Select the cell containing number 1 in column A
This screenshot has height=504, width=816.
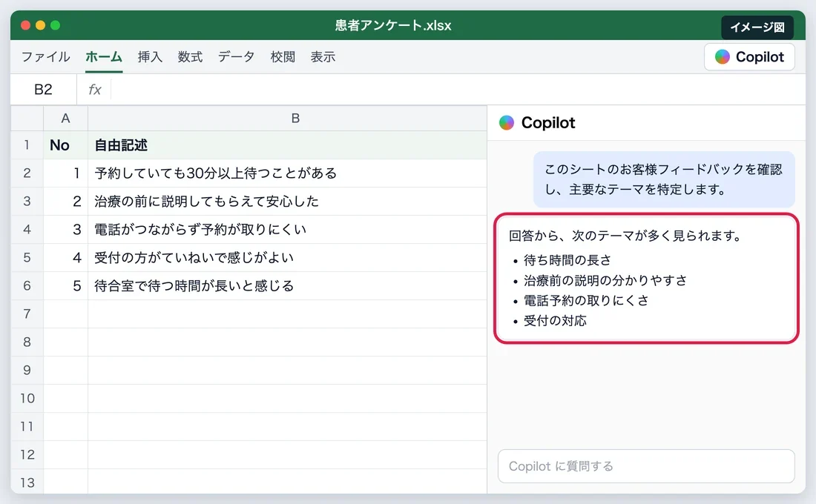(65, 173)
